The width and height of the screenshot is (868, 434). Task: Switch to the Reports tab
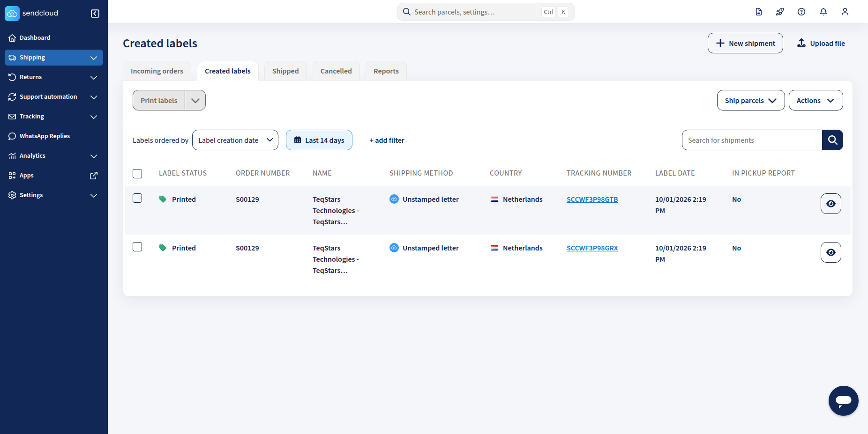coord(386,71)
